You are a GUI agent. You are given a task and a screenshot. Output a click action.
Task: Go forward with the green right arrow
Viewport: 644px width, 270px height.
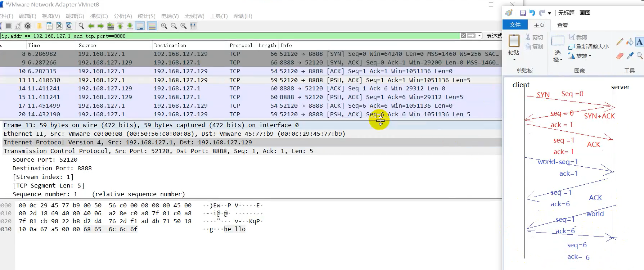pos(101,26)
